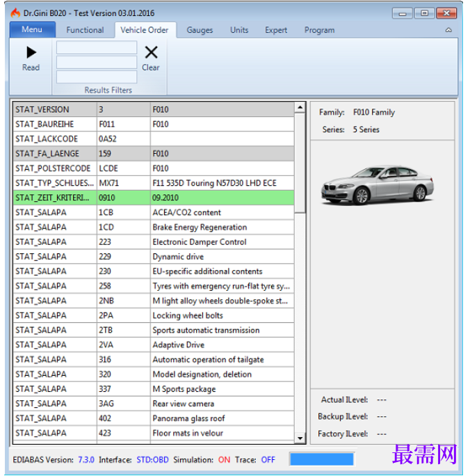Viewport: 470px width, 476px height.
Task: Select the STAT_POLSTERCODE row
Action: [154, 168]
